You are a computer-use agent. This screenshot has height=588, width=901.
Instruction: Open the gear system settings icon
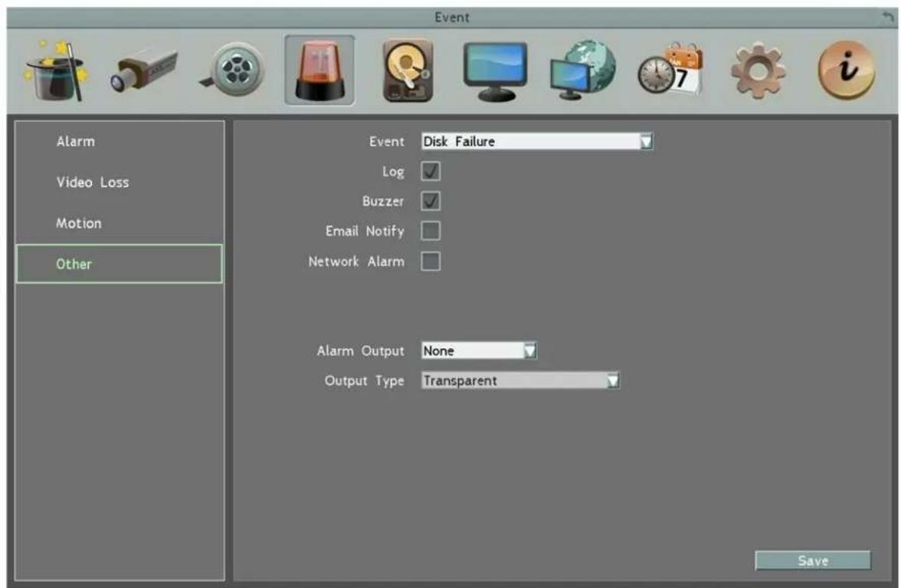coord(758,70)
